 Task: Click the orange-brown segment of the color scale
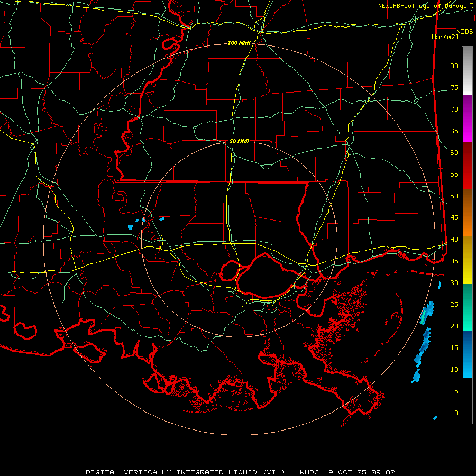click(x=467, y=213)
